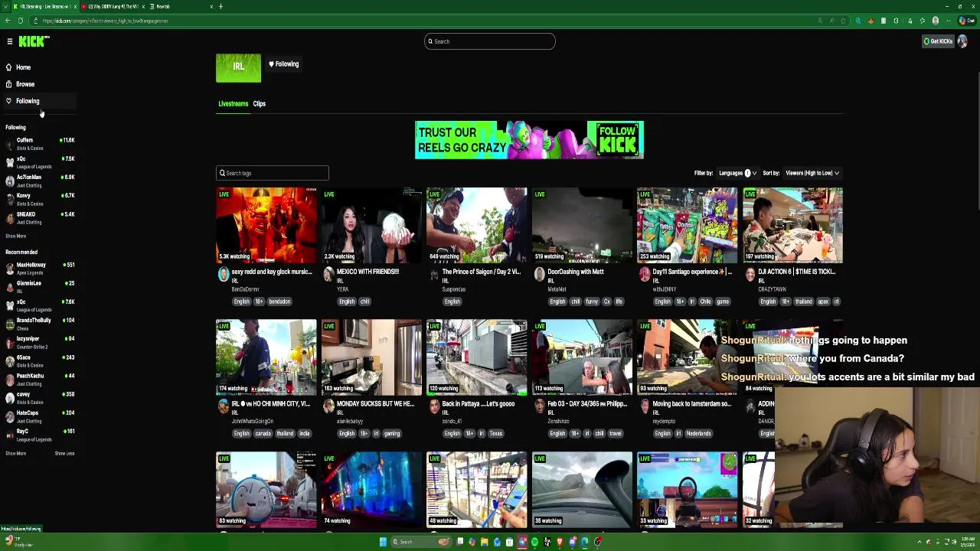
Task: Click browser back arrow button
Action: point(8,21)
